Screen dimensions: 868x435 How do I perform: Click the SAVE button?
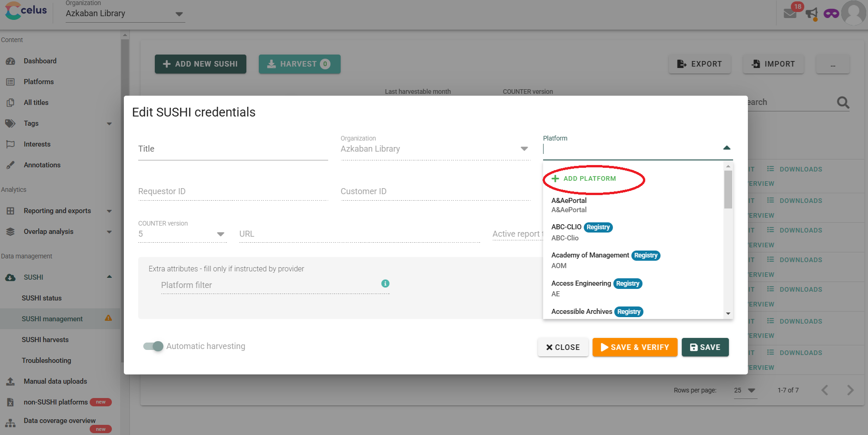point(705,347)
